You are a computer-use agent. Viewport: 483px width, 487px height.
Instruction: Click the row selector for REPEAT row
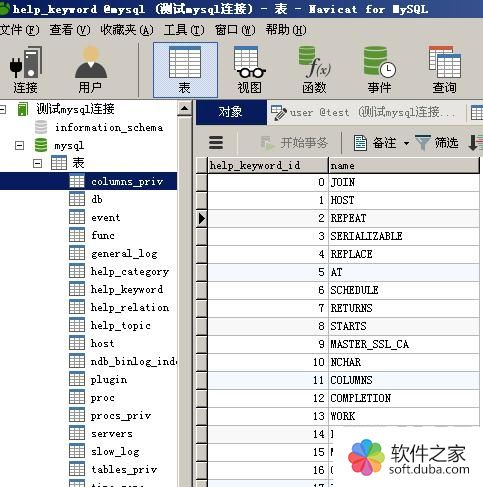coord(202,219)
